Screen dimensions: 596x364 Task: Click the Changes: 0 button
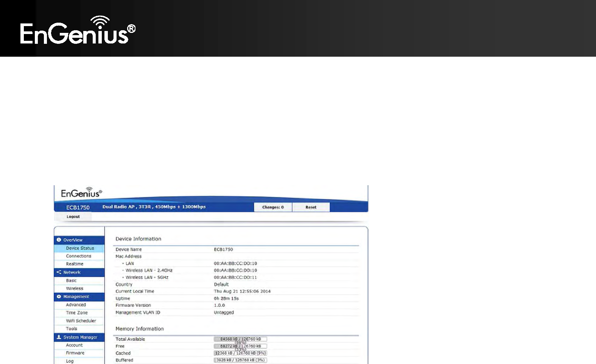click(x=273, y=207)
